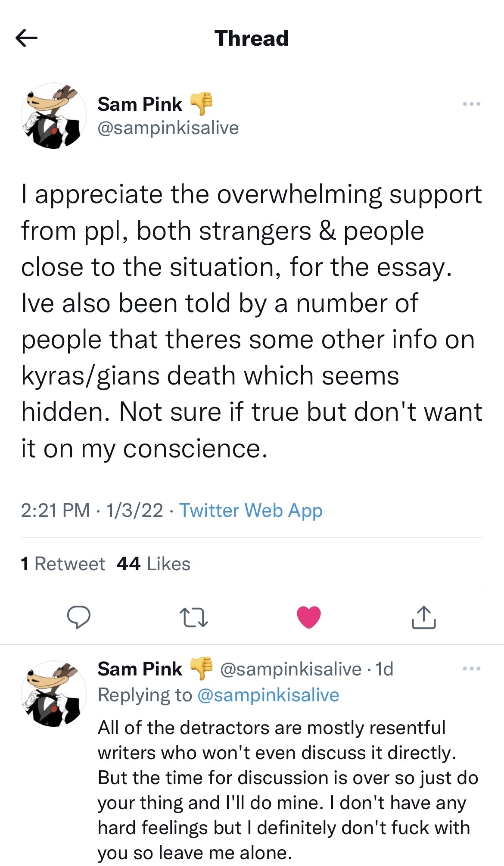The height and width of the screenshot is (866, 504).
Task: Tap @sampinkisalive handle under main name
Action: pos(168,128)
